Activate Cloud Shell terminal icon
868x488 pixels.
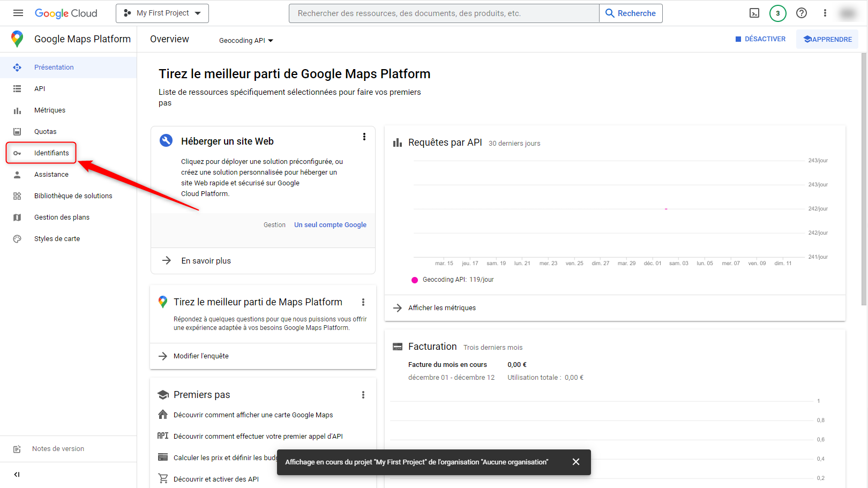(x=754, y=13)
